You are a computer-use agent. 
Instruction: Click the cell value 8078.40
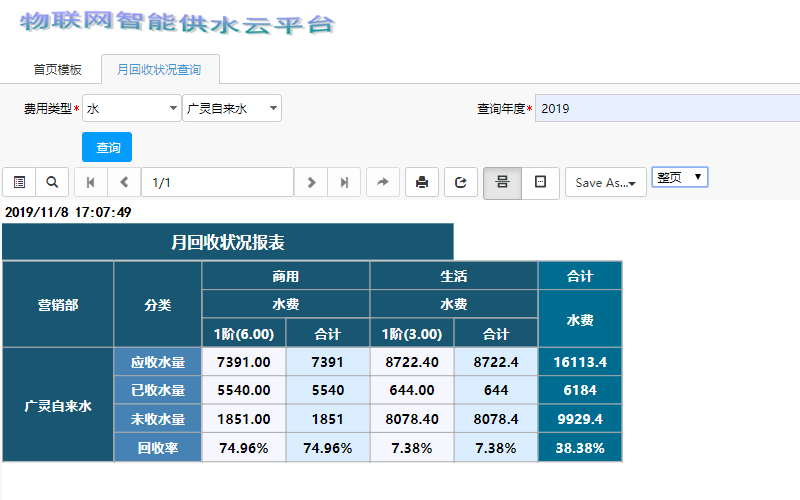click(412, 419)
